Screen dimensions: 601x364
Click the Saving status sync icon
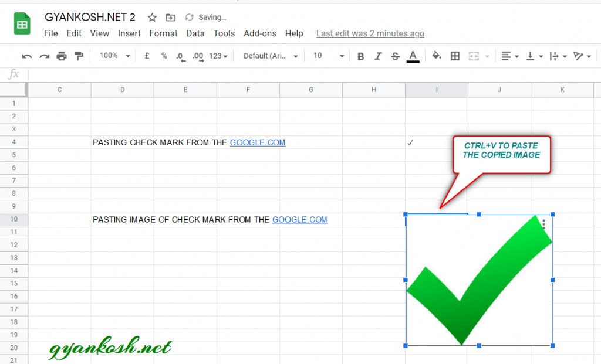click(189, 17)
